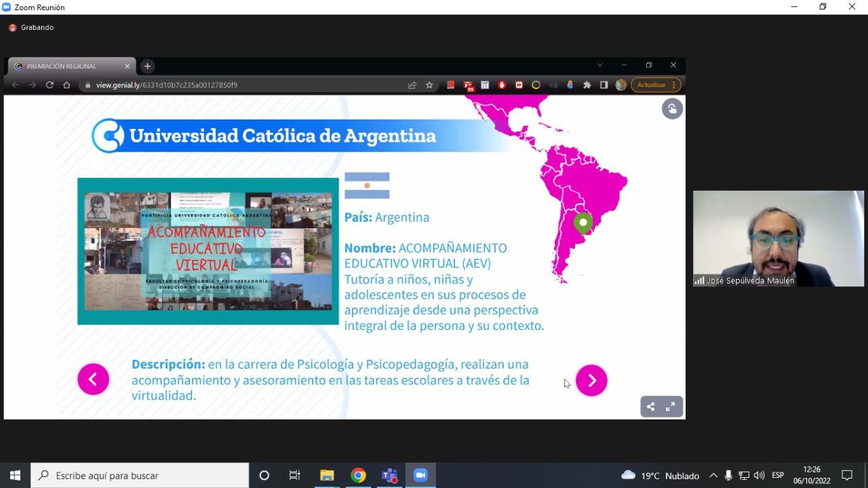Screen dimensions: 868x488
Task: Click the Universidad Católica de Argentina title
Action: pos(282,136)
